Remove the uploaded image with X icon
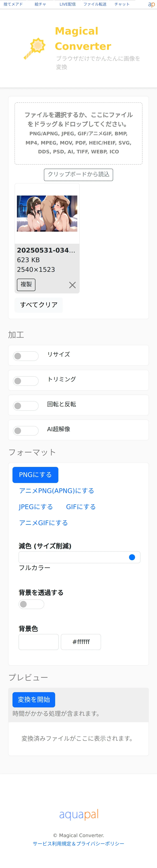Viewport: 157px width, 868px height. tap(72, 285)
